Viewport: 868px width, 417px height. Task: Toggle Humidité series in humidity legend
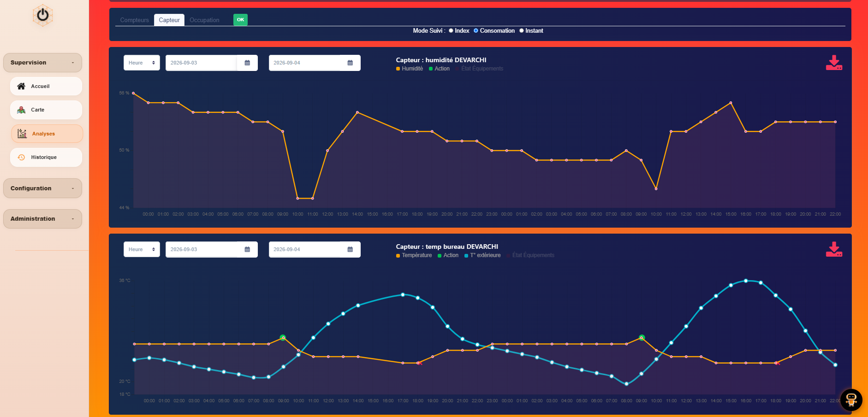click(x=410, y=69)
